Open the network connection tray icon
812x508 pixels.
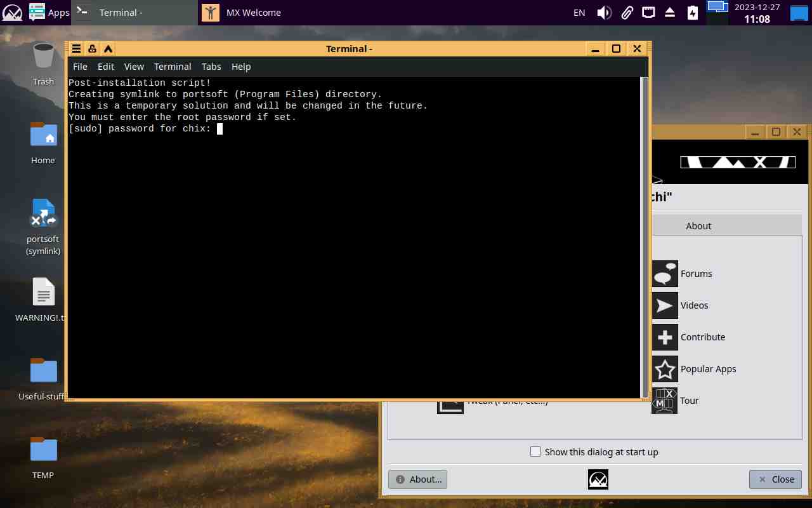pyautogui.click(x=648, y=12)
